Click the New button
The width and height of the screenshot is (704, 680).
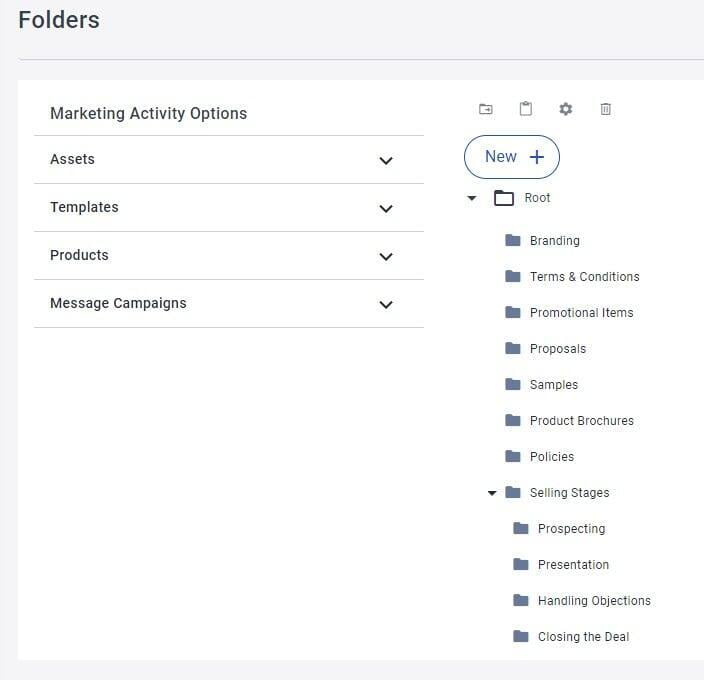512,157
